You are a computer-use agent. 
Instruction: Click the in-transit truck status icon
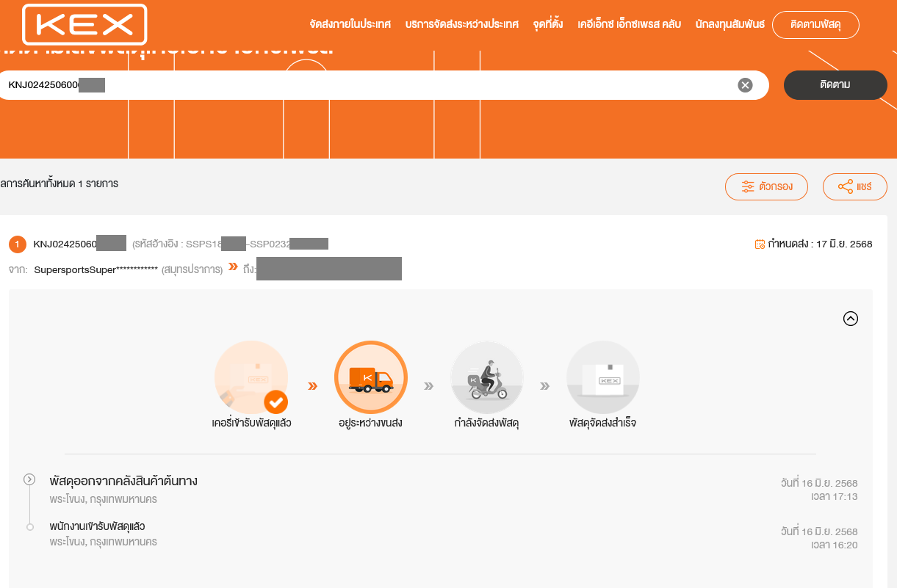tap(371, 377)
